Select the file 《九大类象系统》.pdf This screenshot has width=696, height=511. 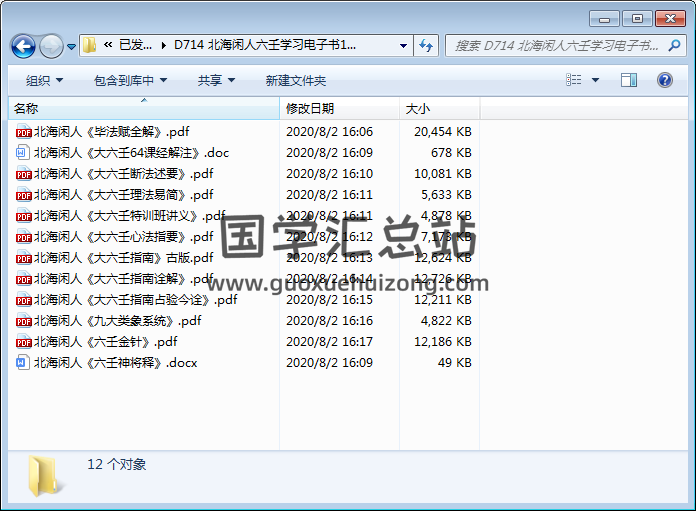[118, 321]
